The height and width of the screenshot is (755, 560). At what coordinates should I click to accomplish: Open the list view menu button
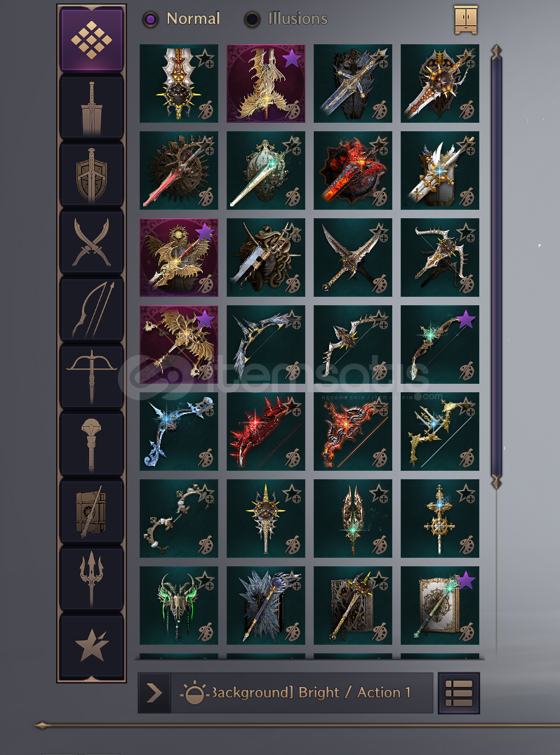[459, 693]
